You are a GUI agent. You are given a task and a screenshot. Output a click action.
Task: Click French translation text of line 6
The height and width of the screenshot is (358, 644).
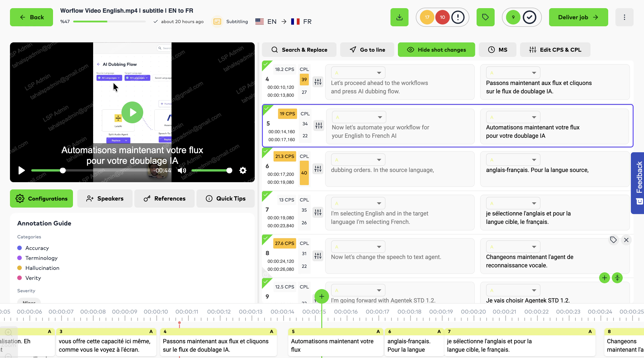(x=537, y=170)
